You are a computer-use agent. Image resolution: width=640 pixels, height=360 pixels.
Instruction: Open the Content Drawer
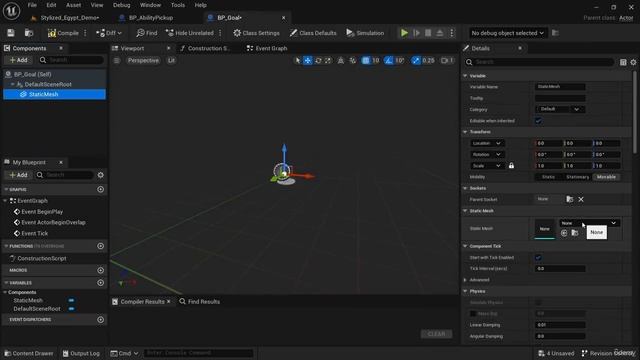[29, 353]
